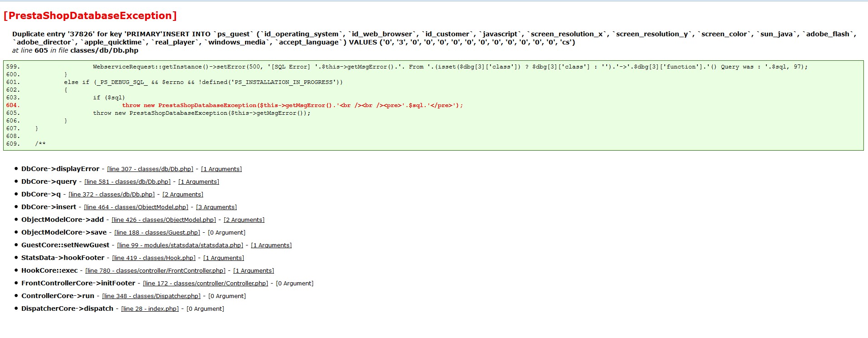
Task: Click the DbCore->query method name
Action: pos(49,181)
